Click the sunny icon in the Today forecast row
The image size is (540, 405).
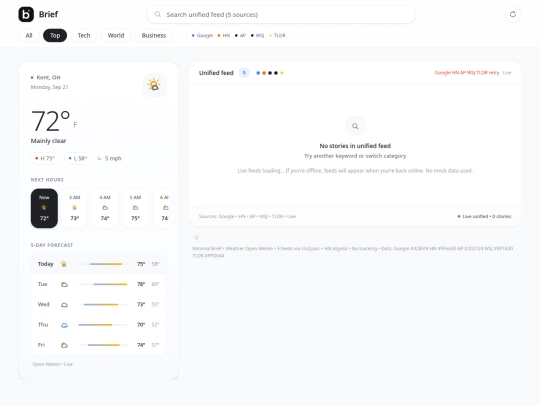pos(64,264)
